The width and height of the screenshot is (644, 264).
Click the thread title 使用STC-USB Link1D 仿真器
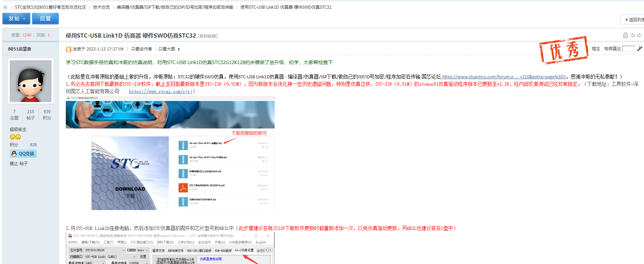click(x=131, y=36)
